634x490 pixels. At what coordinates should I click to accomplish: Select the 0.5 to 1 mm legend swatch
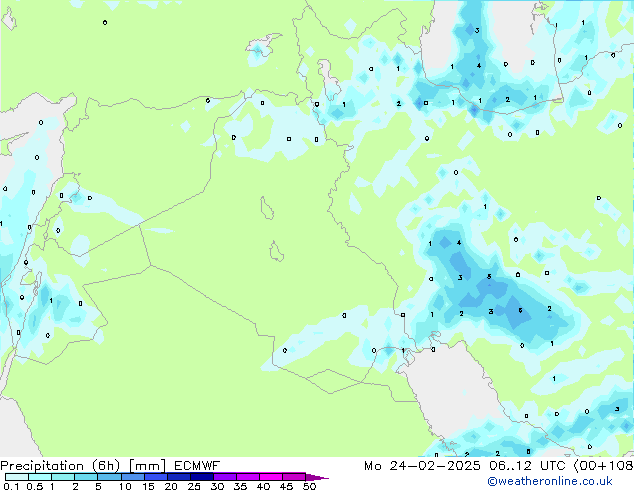pyautogui.click(x=40, y=477)
